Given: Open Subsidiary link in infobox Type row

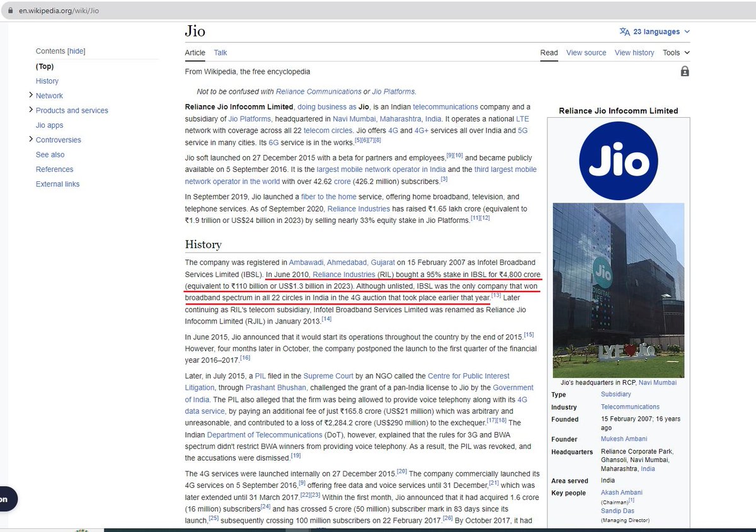Looking at the screenshot, I should [x=616, y=395].
